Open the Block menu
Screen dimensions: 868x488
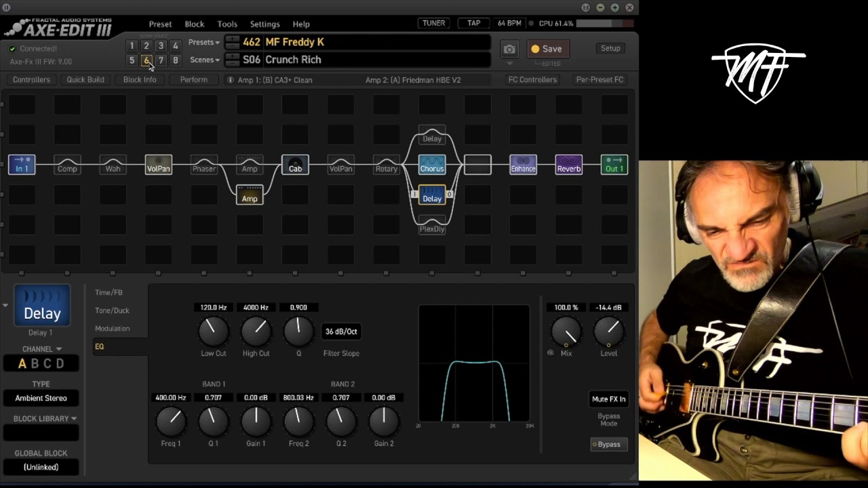[x=195, y=24]
